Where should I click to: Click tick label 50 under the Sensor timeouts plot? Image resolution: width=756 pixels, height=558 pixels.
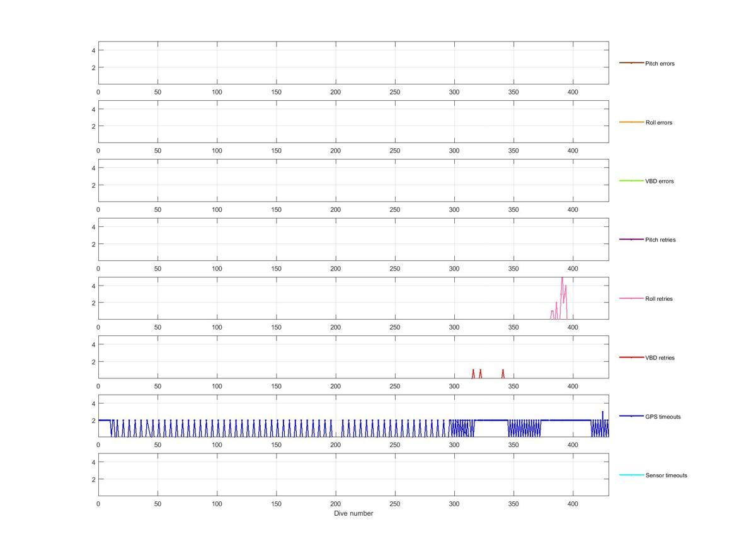tap(157, 504)
